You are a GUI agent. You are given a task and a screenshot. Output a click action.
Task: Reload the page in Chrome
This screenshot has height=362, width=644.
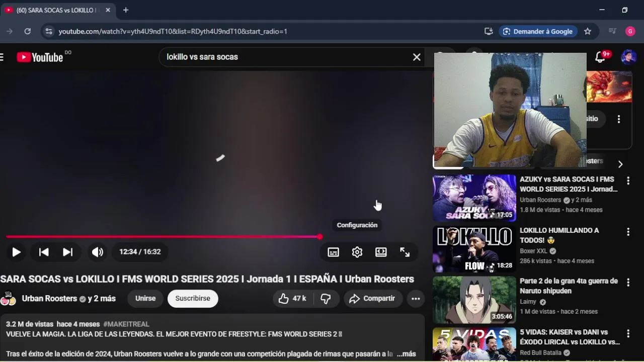(x=28, y=31)
